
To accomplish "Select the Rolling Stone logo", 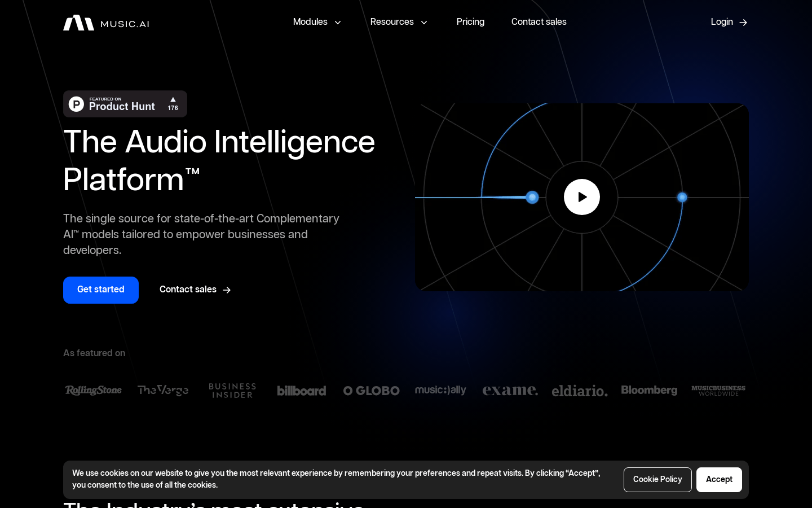I will (93, 390).
